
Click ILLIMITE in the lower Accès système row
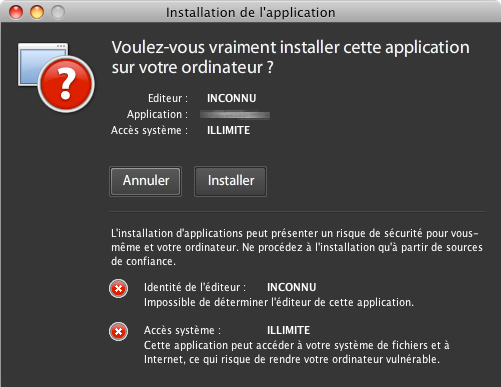288,330
